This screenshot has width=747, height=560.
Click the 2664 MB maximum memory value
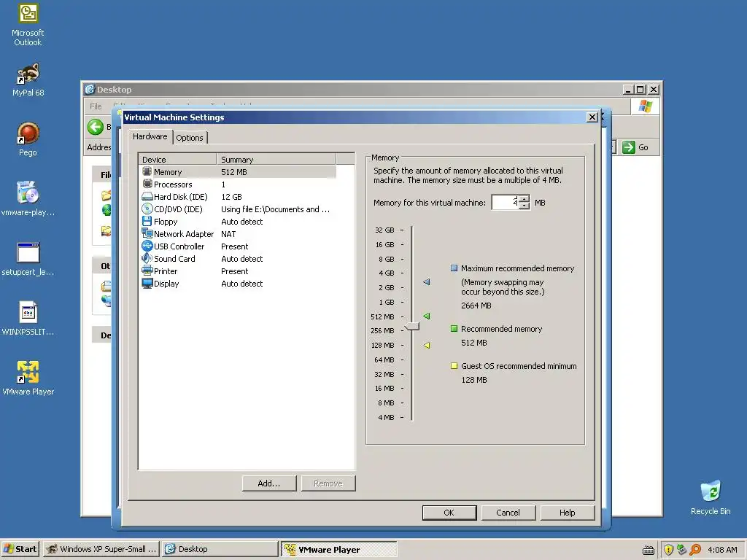pos(476,306)
